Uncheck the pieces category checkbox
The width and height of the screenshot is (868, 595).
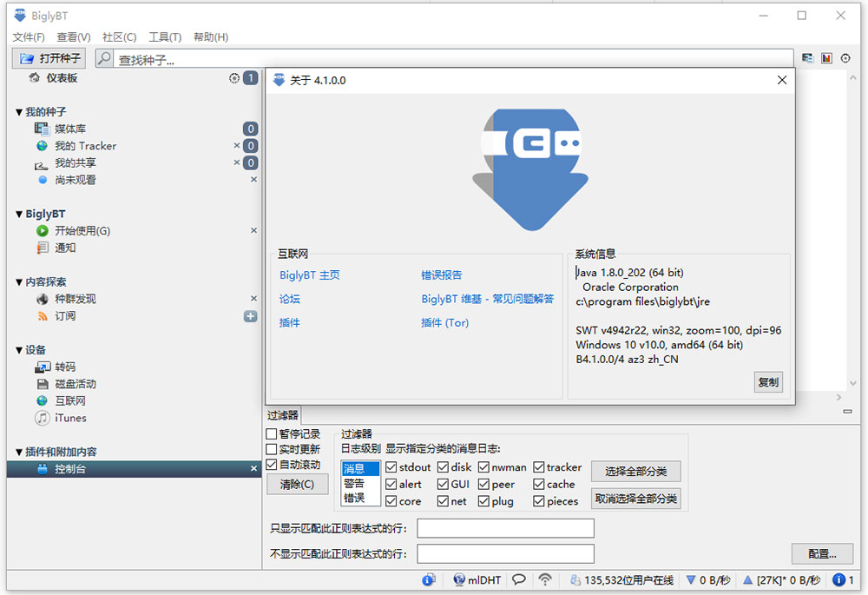(x=539, y=501)
